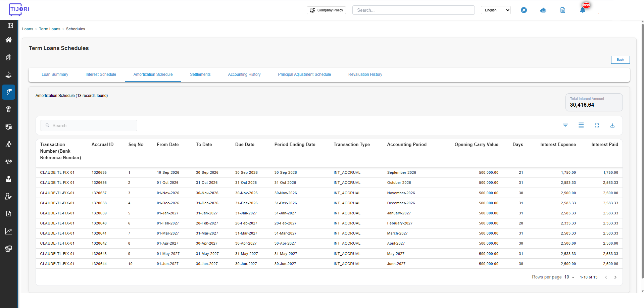644x308 pixels.
Task: Click Accrual ID 1320635 cell
Action: pos(99,172)
